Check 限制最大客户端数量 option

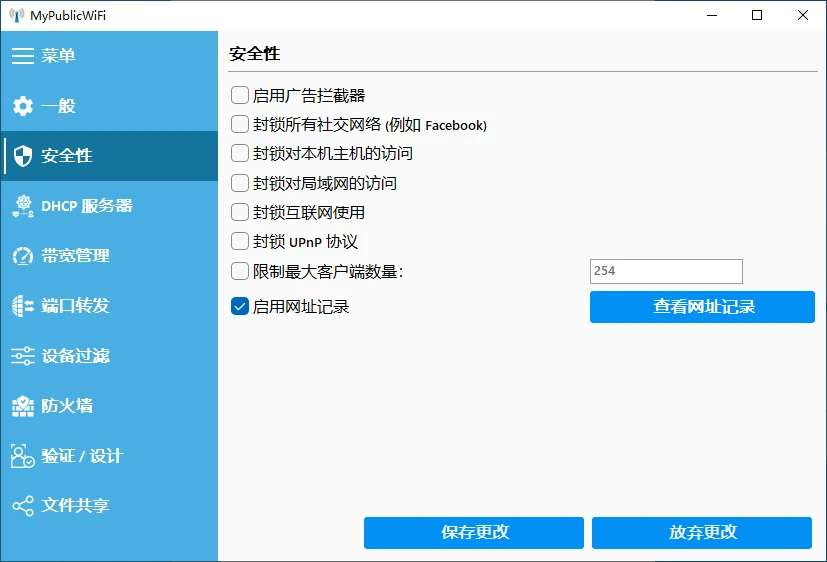tap(240, 271)
